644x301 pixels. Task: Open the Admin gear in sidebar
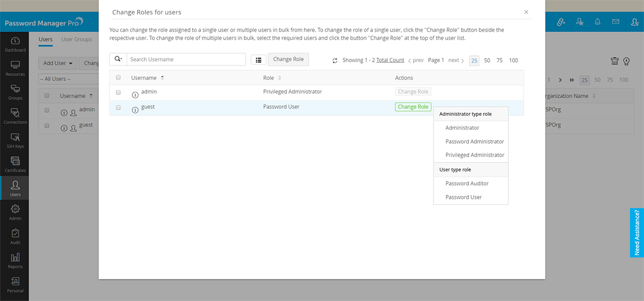coord(15,212)
